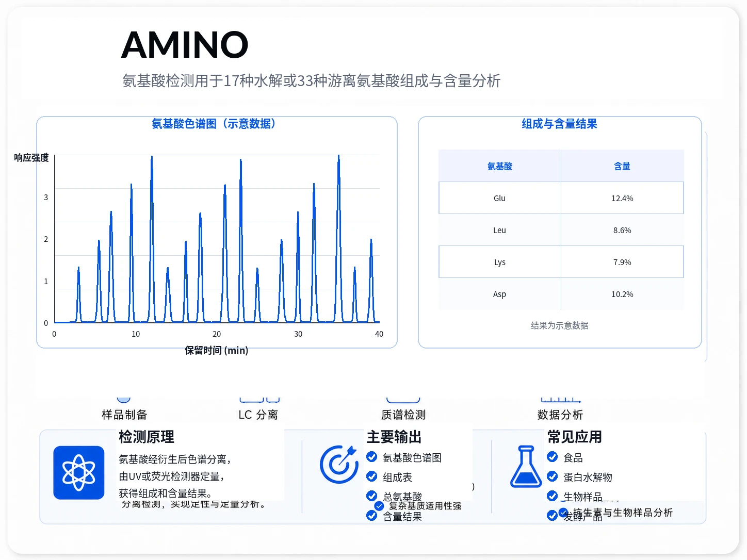747x560 pixels.
Task: Click the checkmark beside 组成表
Action: (371, 476)
